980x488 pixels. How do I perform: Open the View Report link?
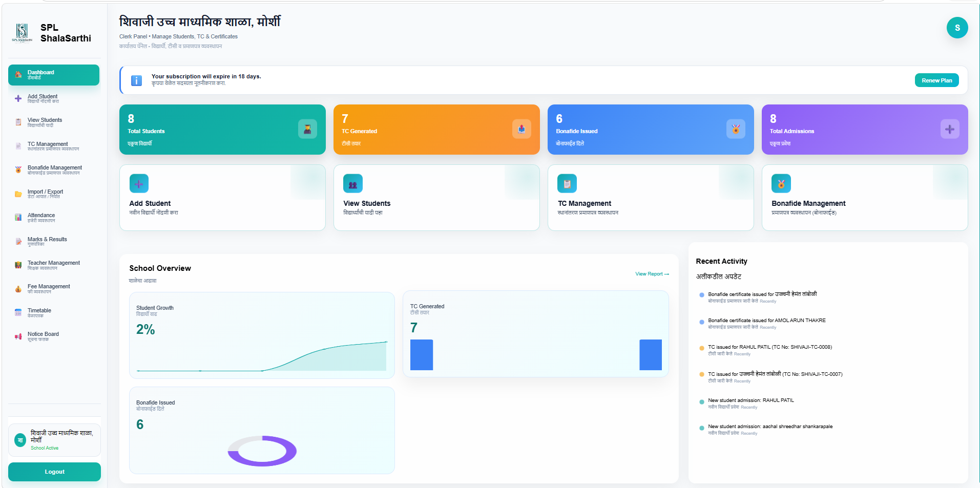coord(652,274)
